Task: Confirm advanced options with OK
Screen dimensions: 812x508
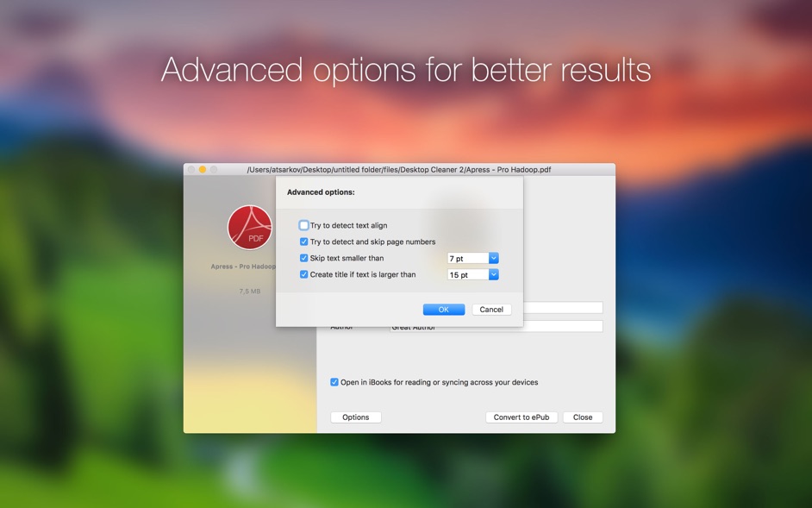Action: click(x=444, y=310)
